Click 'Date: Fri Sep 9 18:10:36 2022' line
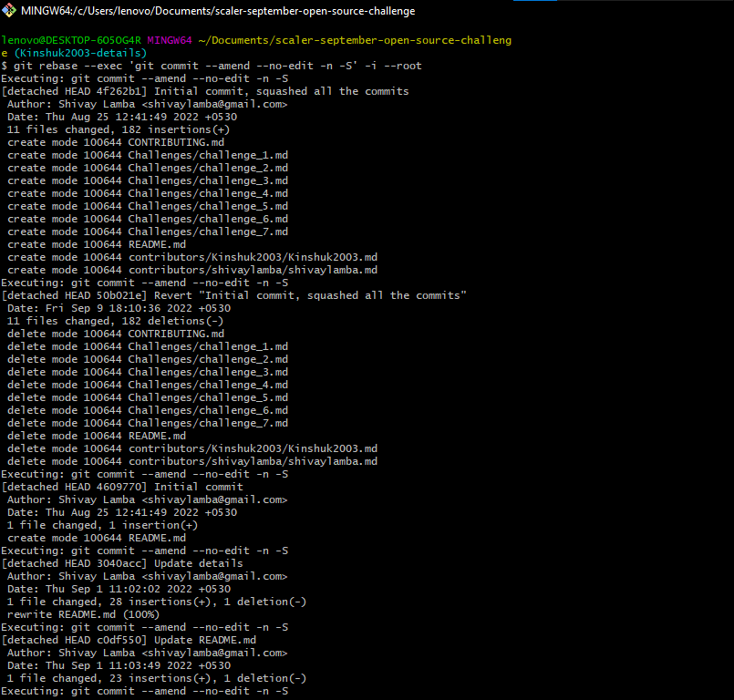 [x=119, y=308]
